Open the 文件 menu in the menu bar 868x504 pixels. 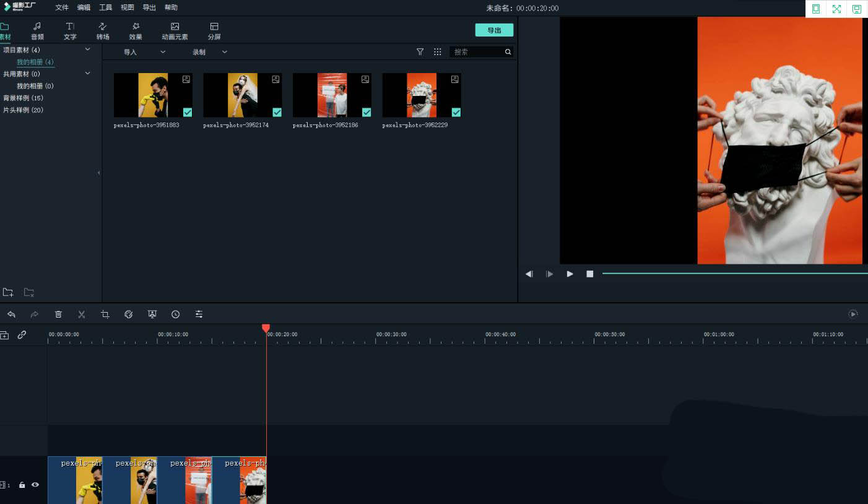[62, 7]
